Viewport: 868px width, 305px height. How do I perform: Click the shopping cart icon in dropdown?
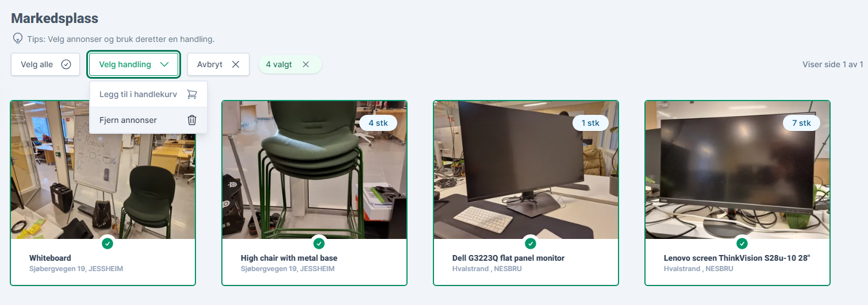pos(192,94)
